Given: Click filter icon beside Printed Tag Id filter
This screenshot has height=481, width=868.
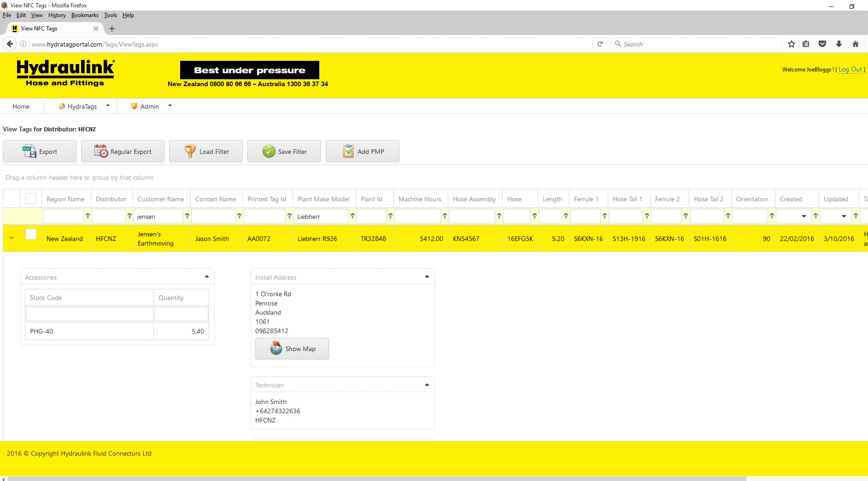Looking at the screenshot, I should tap(289, 216).
